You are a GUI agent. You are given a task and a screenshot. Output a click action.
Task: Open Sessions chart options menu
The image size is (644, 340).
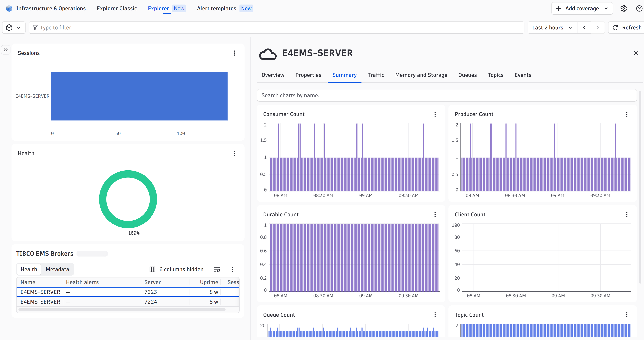pyautogui.click(x=234, y=53)
